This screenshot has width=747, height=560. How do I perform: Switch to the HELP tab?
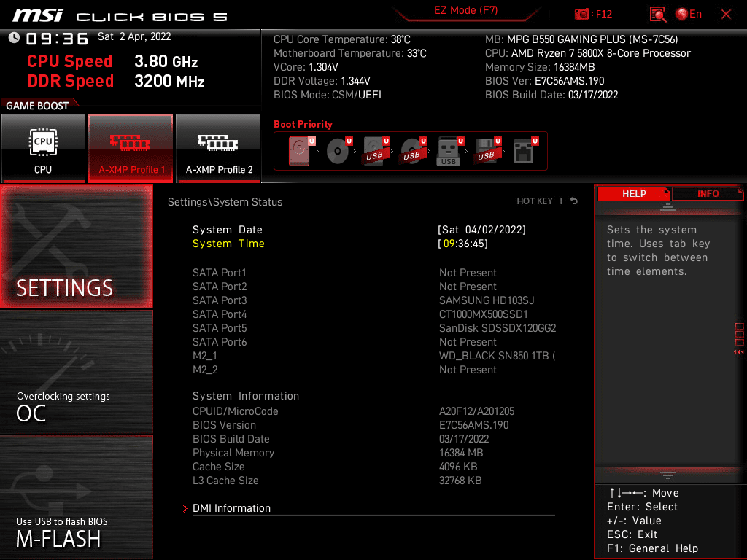click(634, 193)
